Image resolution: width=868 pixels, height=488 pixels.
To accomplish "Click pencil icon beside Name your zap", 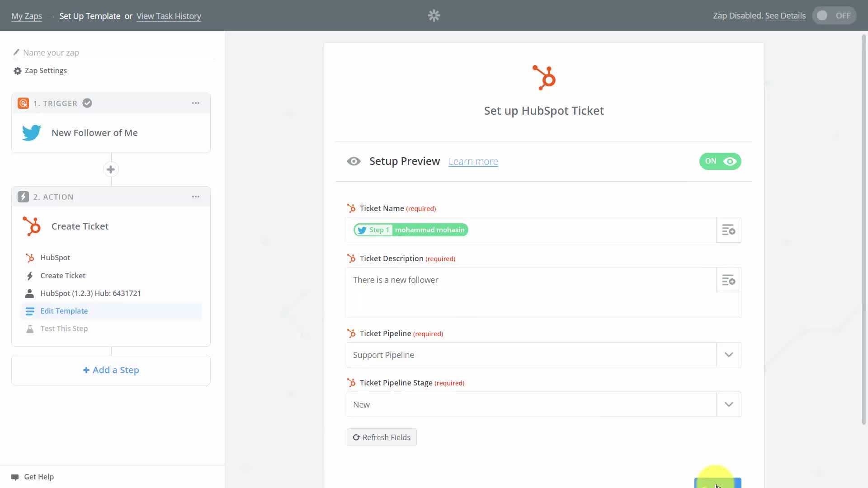I will 16,52.
